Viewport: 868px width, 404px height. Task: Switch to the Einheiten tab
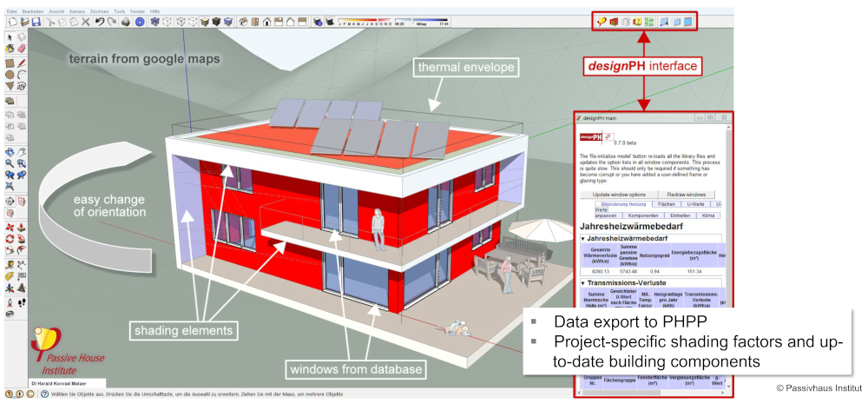click(681, 215)
